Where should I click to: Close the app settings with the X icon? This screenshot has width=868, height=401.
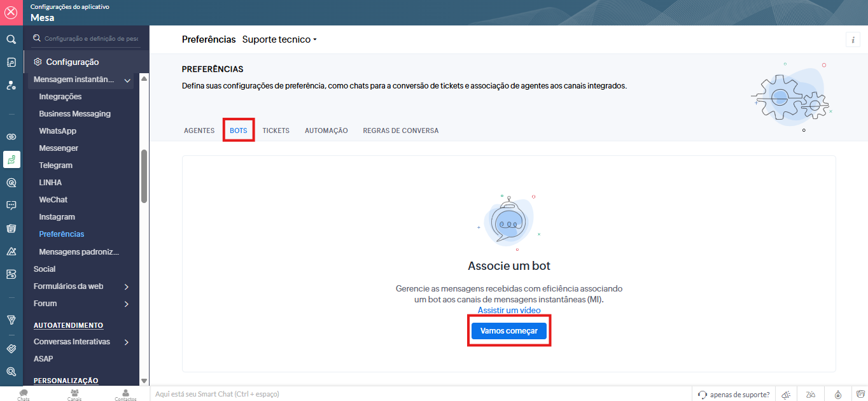[x=11, y=12]
